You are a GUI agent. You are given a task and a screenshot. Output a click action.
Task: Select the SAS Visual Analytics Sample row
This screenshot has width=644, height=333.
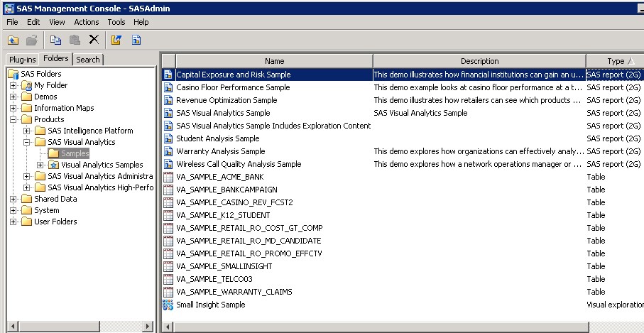pyautogui.click(x=403, y=113)
